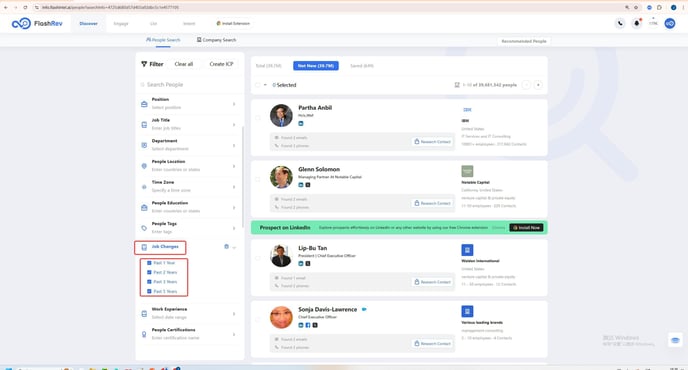Click the People Certifications badge icon
The width and height of the screenshot is (688, 370).
pyautogui.click(x=144, y=334)
